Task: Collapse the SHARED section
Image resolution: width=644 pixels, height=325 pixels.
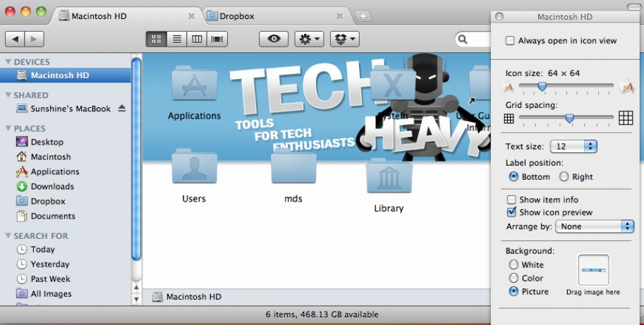Action: (8, 94)
